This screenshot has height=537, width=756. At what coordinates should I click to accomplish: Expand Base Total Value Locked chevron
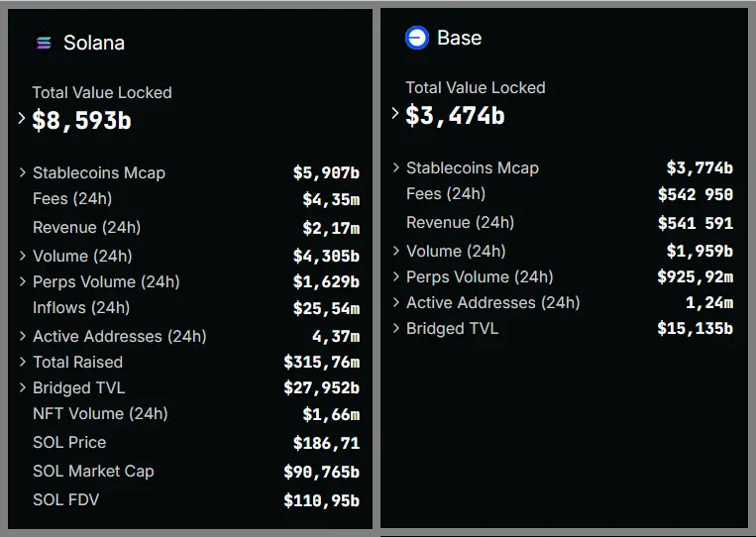point(395,114)
